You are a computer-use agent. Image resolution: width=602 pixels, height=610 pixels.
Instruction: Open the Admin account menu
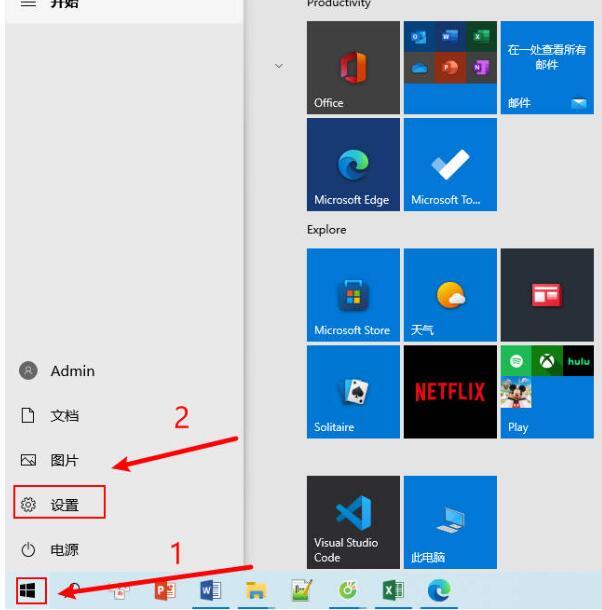pyautogui.click(x=57, y=371)
